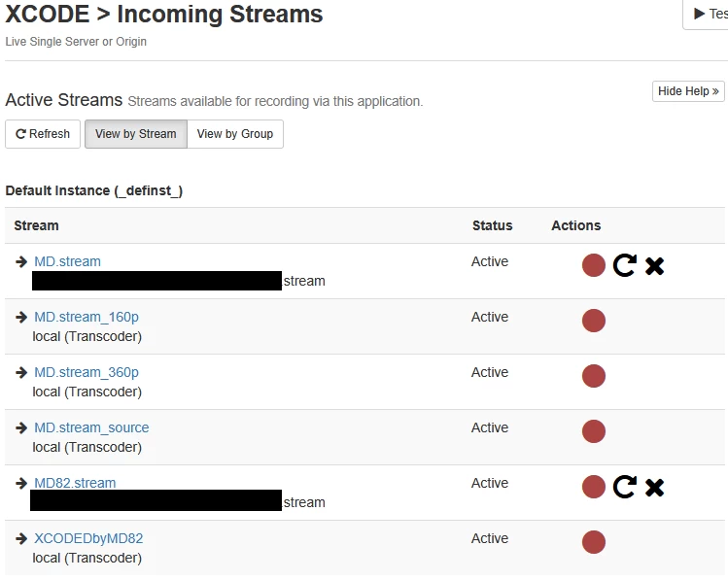The width and height of the screenshot is (728, 580).
Task: Record the MD.stream_360p transcoder stream
Action: (593, 376)
